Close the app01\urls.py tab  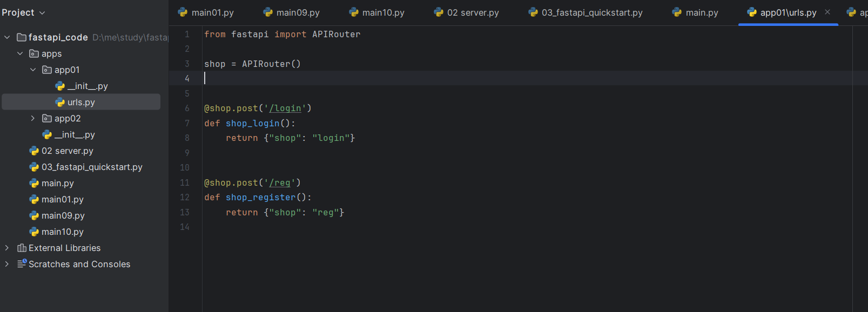(x=827, y=12)
